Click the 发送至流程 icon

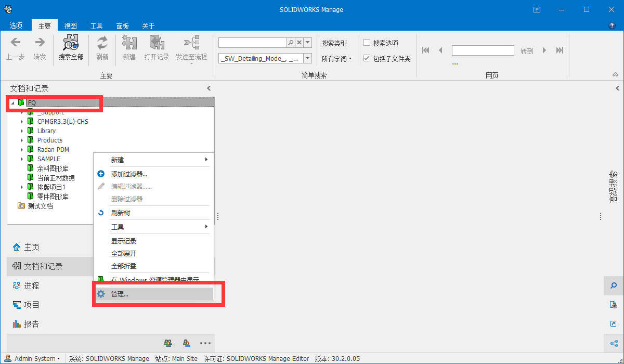[191, 43]
